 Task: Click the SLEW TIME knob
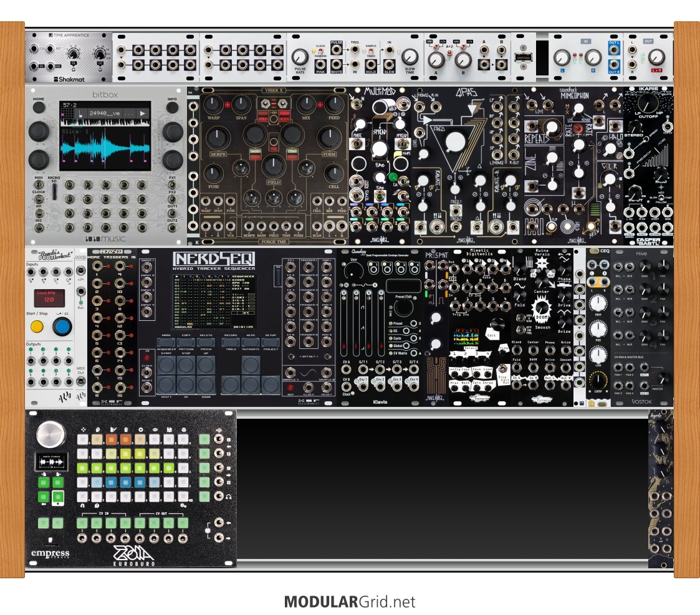[x=410, y=57]
